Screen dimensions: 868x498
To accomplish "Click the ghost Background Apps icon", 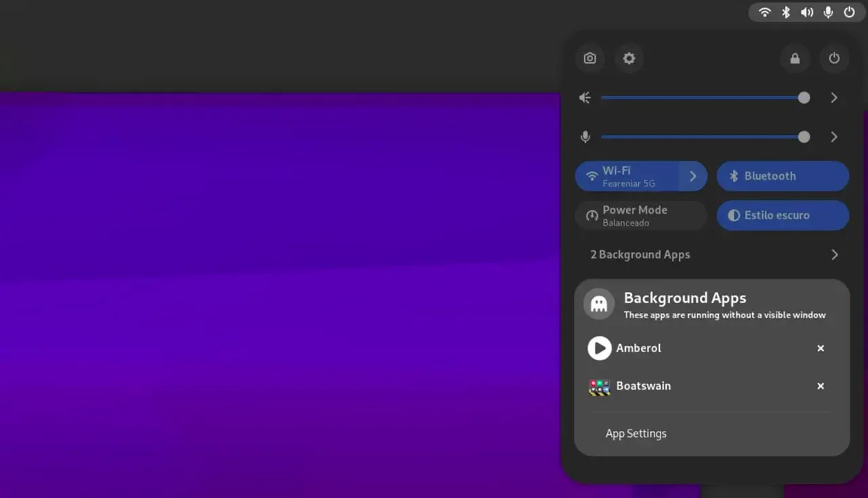I will tap(599, 303).
